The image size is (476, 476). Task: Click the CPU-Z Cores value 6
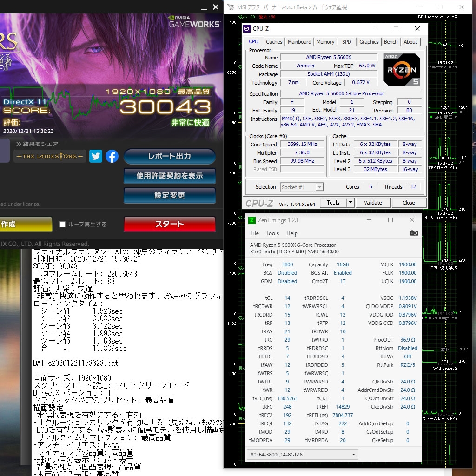[x=370, y=187]
